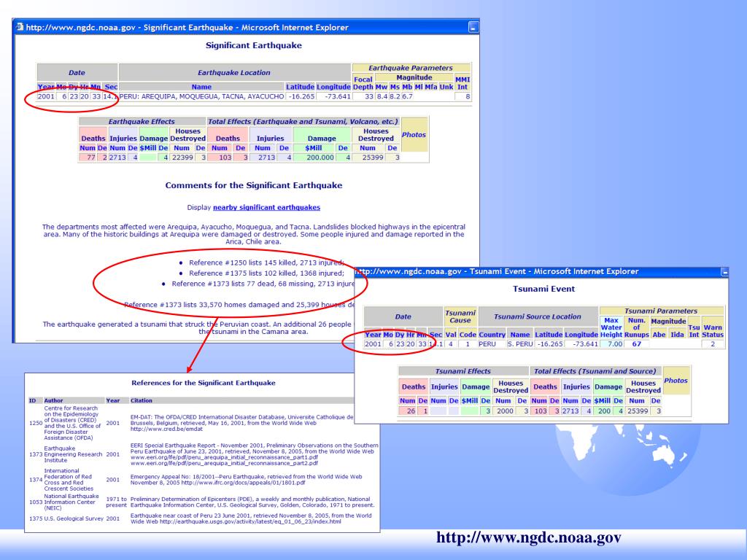Select tsunami houses destroyed value 2000
The height and width of the screenshot is (560, 747).
(505, 411)
